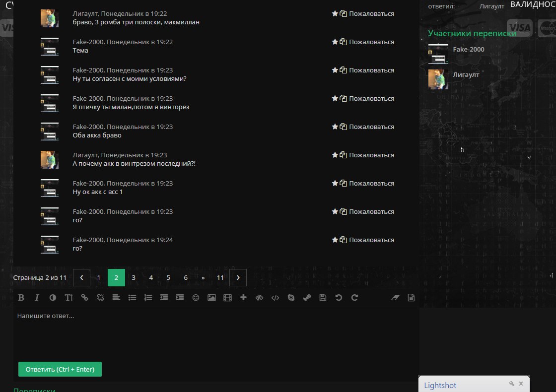Viewport: 556px width, 392px height.
Task: Decrease indent with the outdent icon
Action: pos(164,298)
